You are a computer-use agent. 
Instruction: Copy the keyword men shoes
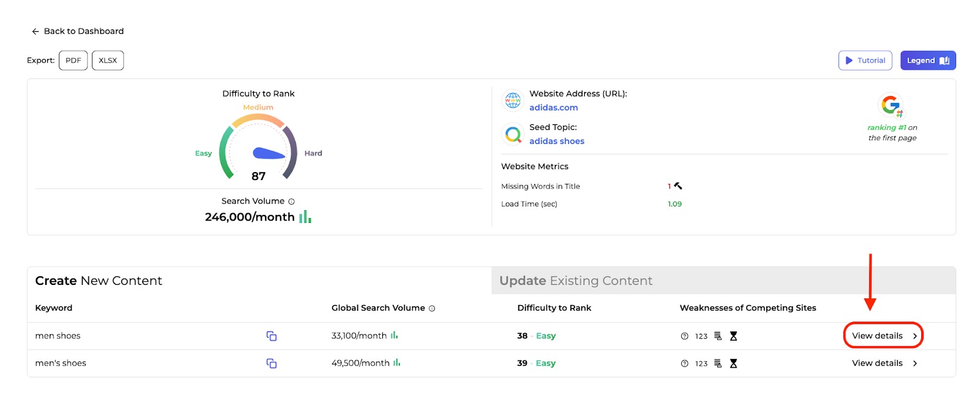tap(271, 336)
